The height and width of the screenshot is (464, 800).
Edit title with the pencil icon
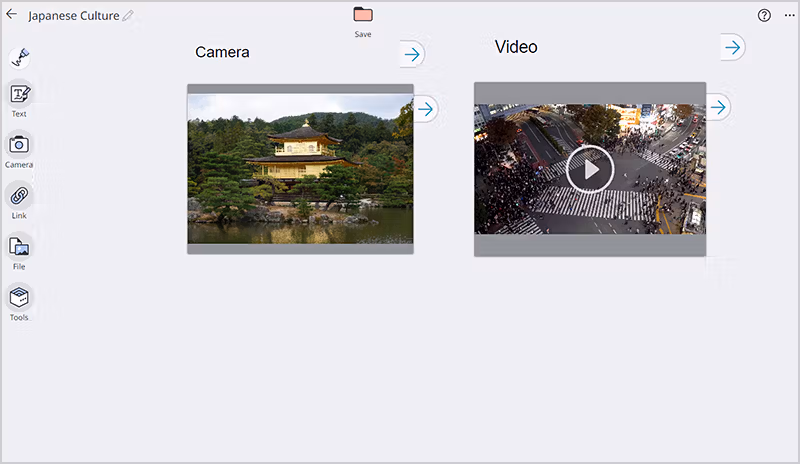click(x=128, y=16)
